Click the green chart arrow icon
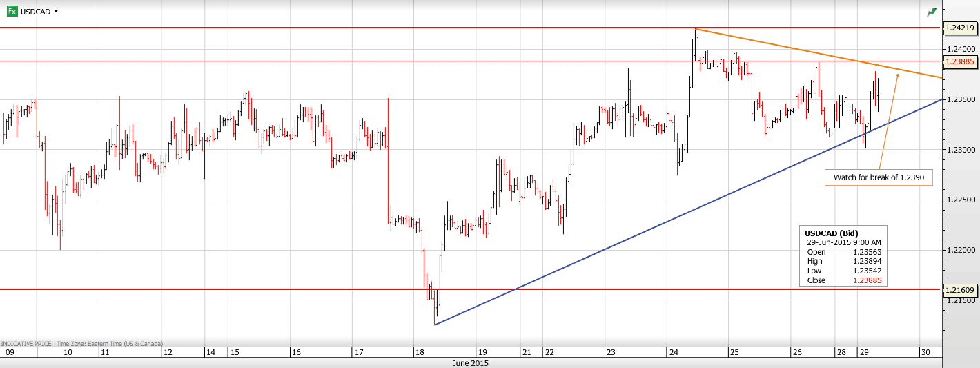This screenshot has width=980, height=368. pyautogui.click(x=932, y=12)
